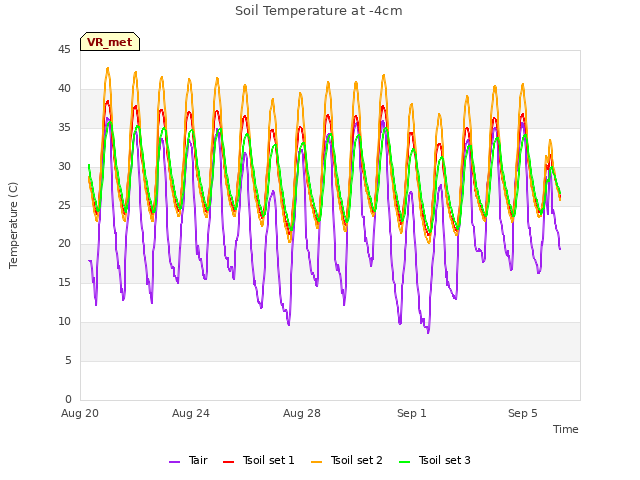Viewport: 640px width, 480px height.
Task: Click the Aug 28 x-axis tick label
Action: [x=302, y=413]
